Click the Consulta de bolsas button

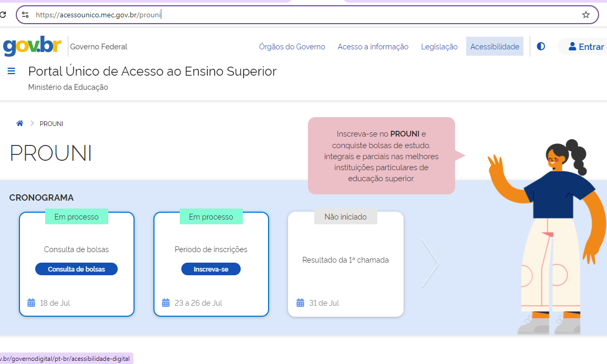[76, 269]
